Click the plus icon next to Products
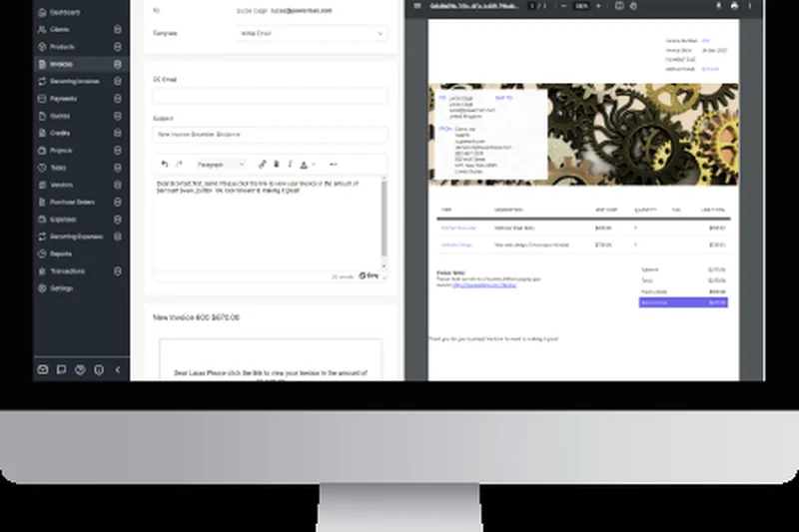799x532 pixels. point(118,47)
